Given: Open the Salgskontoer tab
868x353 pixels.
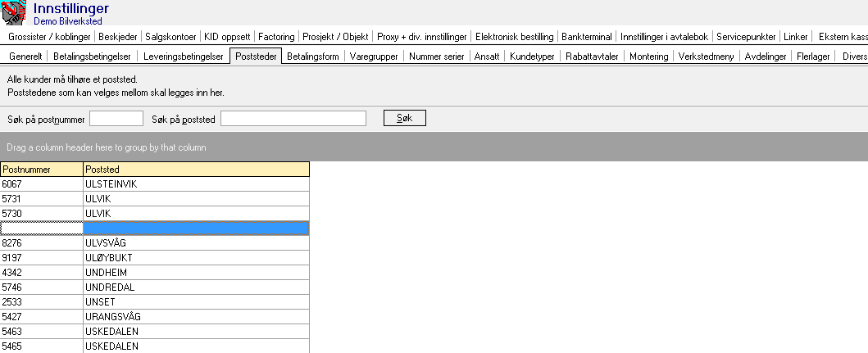Looking at the screenshot, I should (171, 37).
